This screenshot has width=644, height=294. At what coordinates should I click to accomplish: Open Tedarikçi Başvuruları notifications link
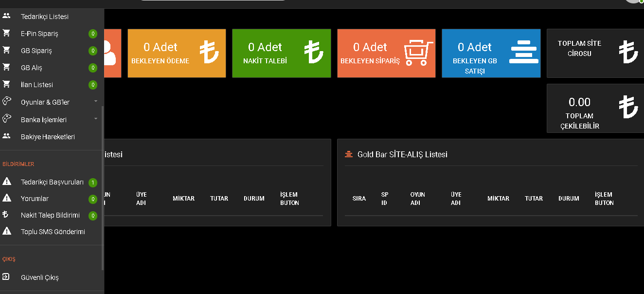point(53,182)
